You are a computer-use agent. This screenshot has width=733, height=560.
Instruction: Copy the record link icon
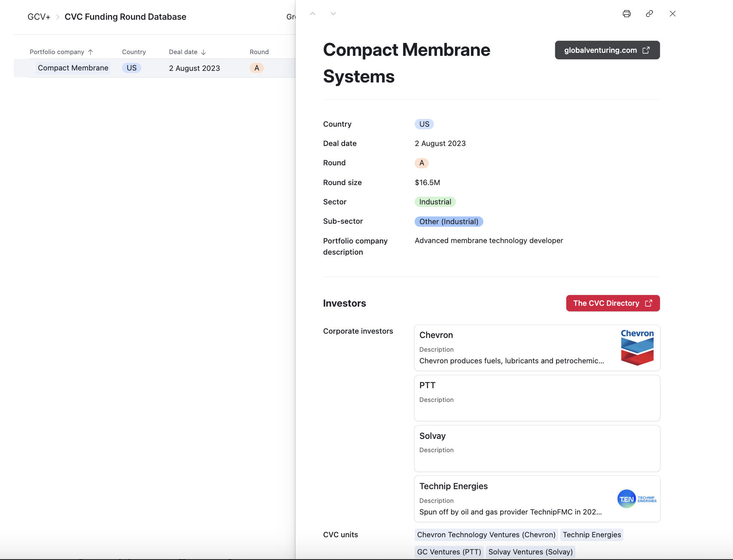point(649,14)
